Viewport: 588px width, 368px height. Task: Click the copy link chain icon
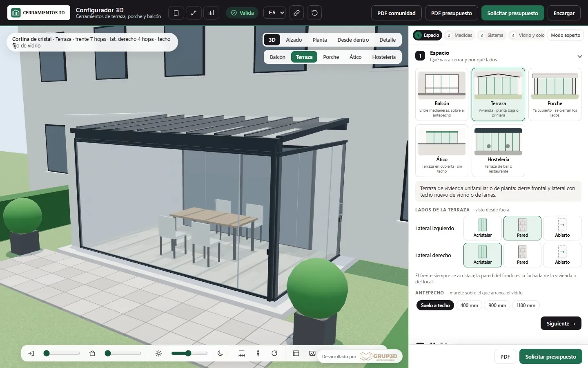pyautogui.click(x=296, y=13)
